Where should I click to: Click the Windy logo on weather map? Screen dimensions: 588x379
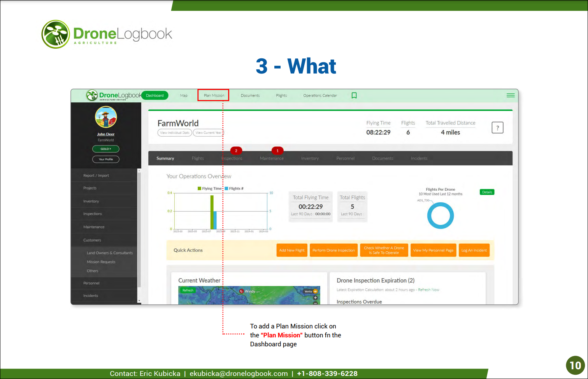249,291
